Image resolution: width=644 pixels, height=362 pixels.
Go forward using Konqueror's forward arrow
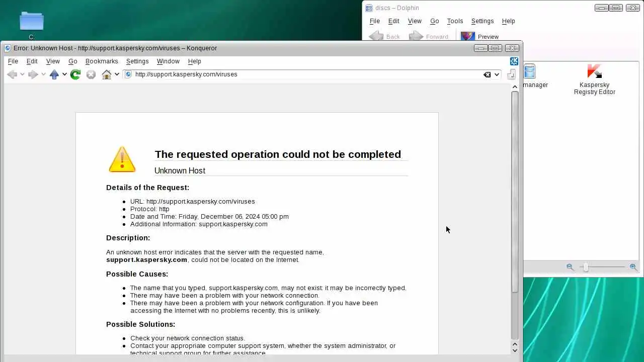[x=33, y=74]
